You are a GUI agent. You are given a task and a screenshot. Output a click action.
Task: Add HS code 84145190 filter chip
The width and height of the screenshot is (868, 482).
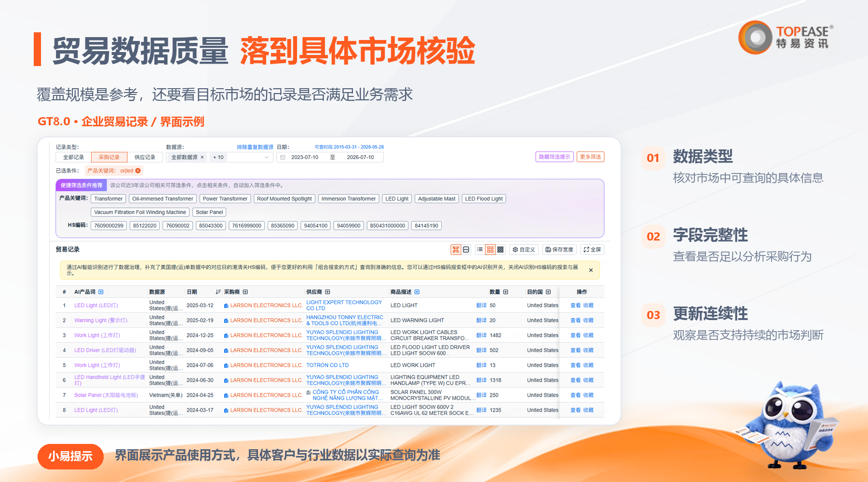click(426, 226)
